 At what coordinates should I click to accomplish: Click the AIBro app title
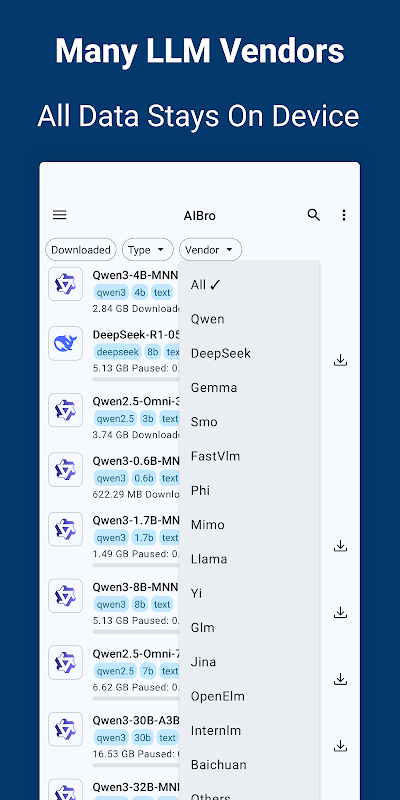(x=199, y=216)
